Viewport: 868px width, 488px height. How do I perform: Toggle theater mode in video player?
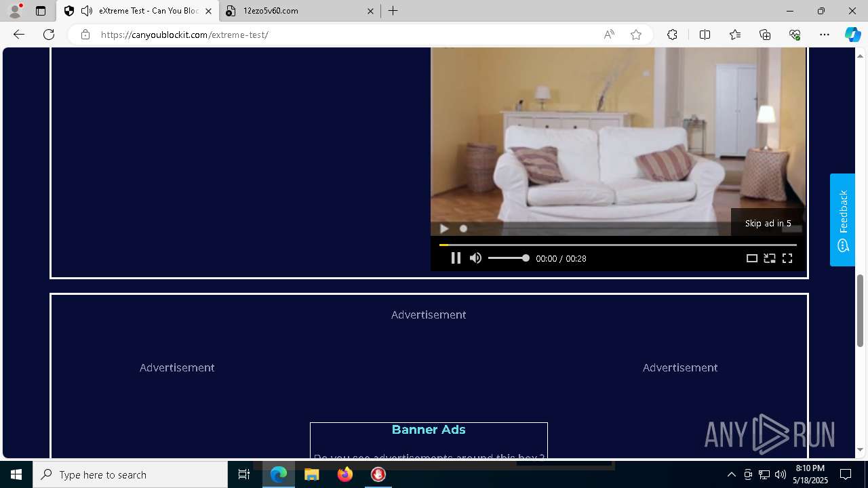[752, 258]
